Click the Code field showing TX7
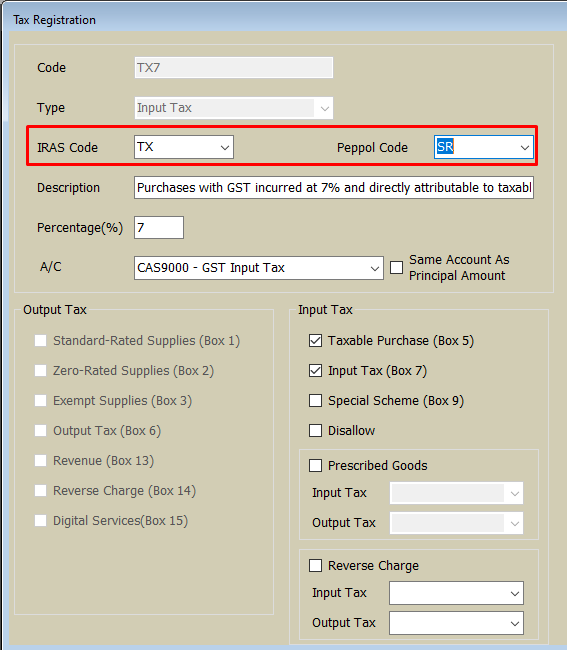 (x=234, y=68)
